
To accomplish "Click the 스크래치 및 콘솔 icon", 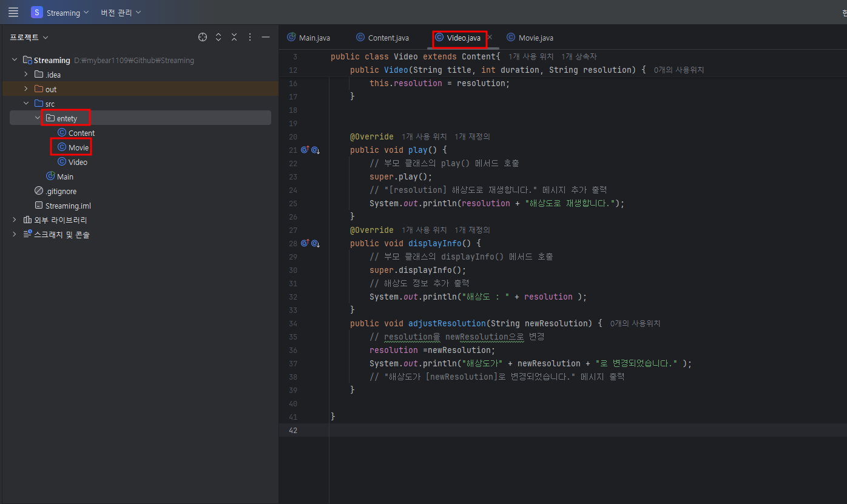I will (27, 235).
